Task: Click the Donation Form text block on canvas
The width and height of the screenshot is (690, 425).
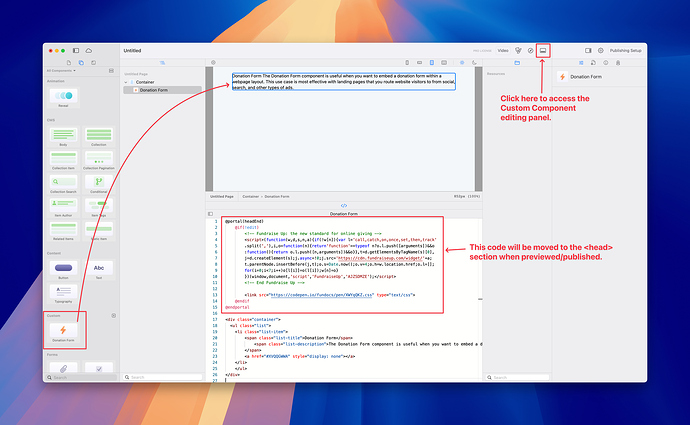Action: pos(344,81)
